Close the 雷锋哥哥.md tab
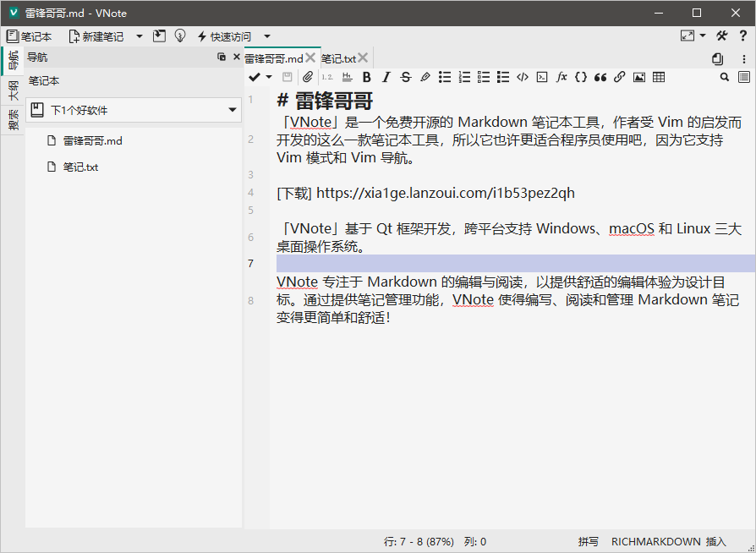 tap(310, 57)
